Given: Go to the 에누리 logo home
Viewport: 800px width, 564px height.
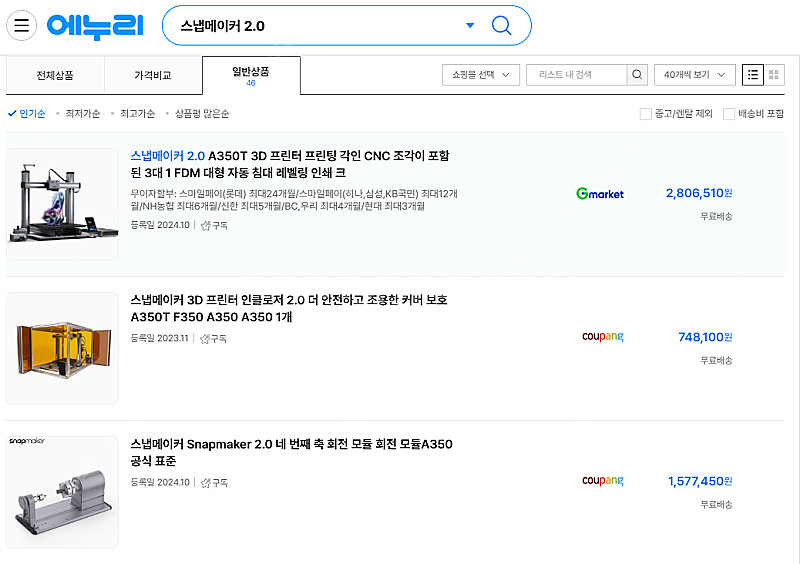Looking at the screenshot, I should point(95,27).
